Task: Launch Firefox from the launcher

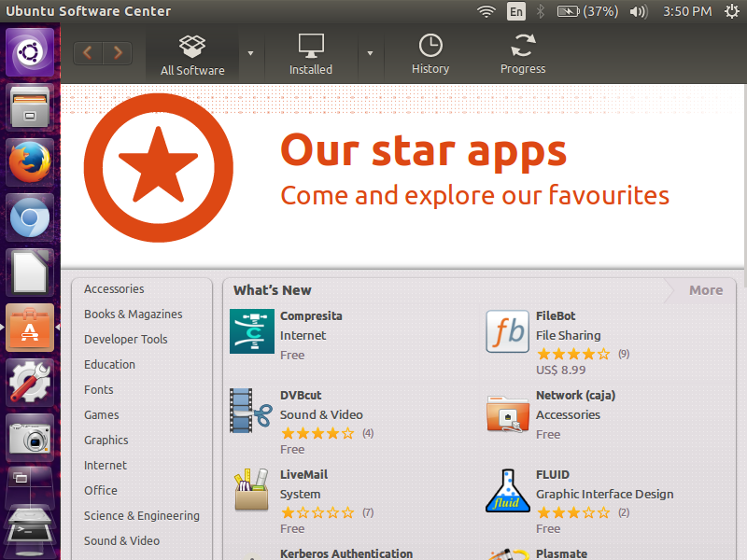Action: coord(30,162)
